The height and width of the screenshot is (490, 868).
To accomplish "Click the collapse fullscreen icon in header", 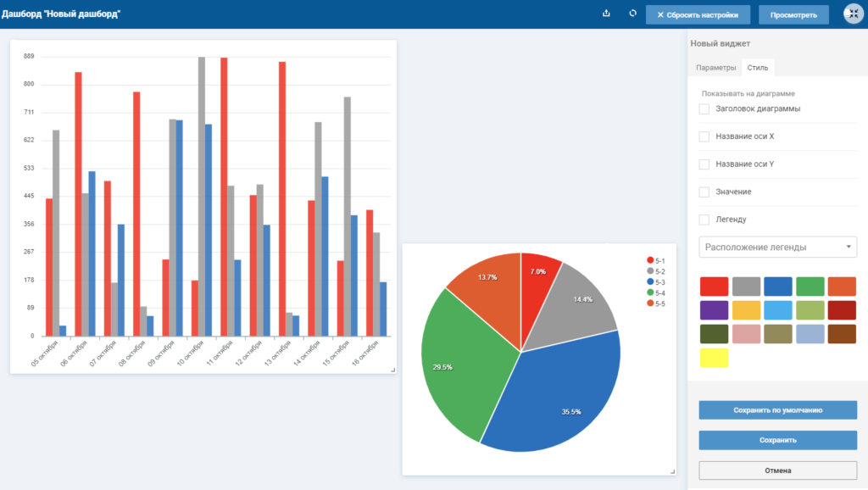I will 854,14.
